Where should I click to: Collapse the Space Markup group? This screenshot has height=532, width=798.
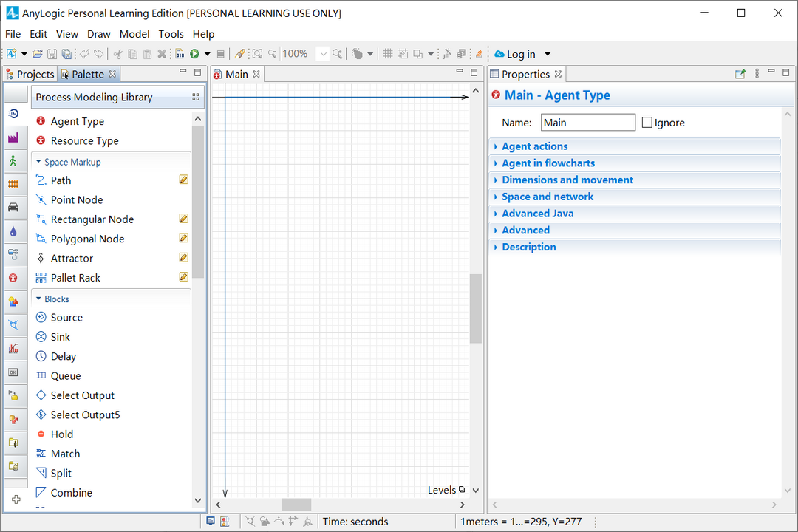point(39,162)
